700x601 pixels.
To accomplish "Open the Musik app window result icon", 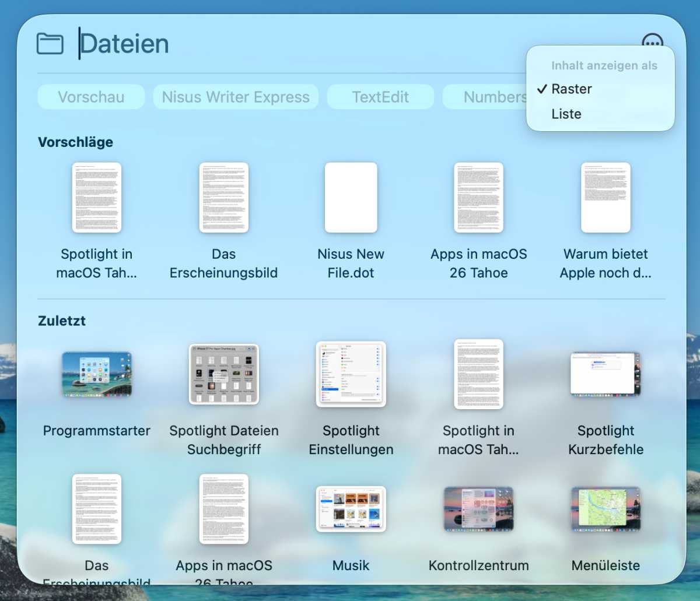I will [x=351, y=508].
